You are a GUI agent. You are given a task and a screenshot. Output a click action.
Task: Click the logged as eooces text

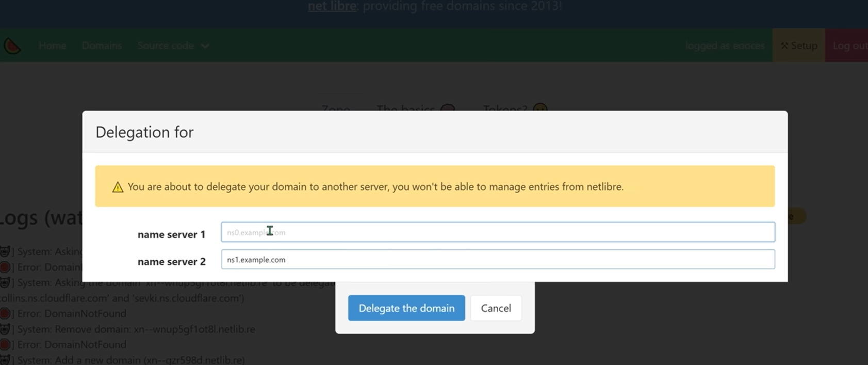725,46
